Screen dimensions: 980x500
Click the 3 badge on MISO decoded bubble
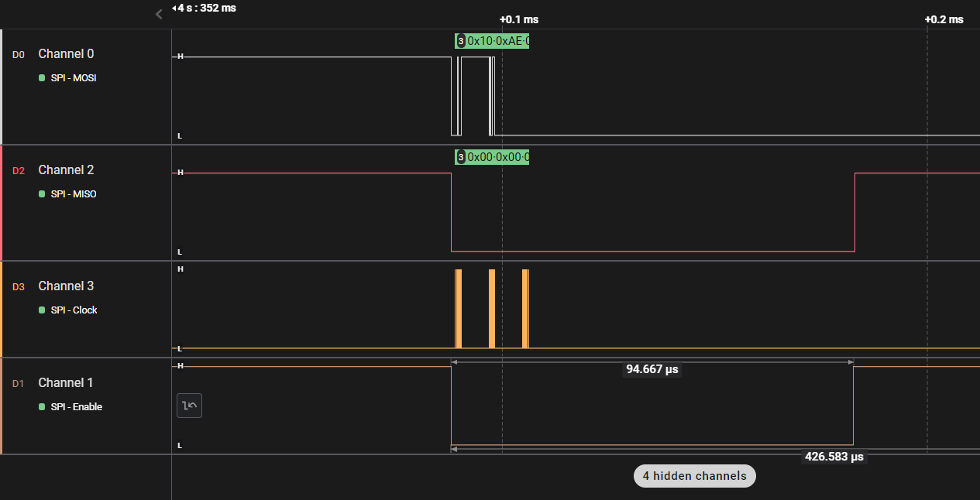[x=461, y=158]
